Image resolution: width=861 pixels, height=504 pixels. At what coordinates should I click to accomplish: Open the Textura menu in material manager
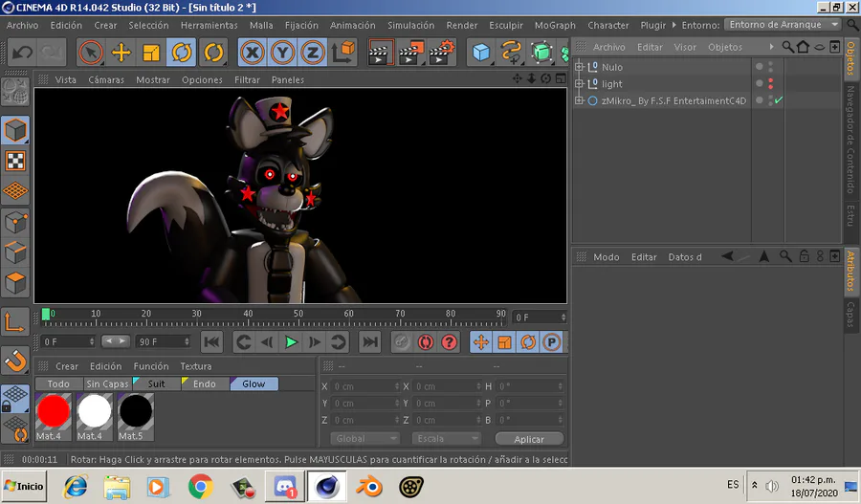pyautogui.click(x=196, y=366)
